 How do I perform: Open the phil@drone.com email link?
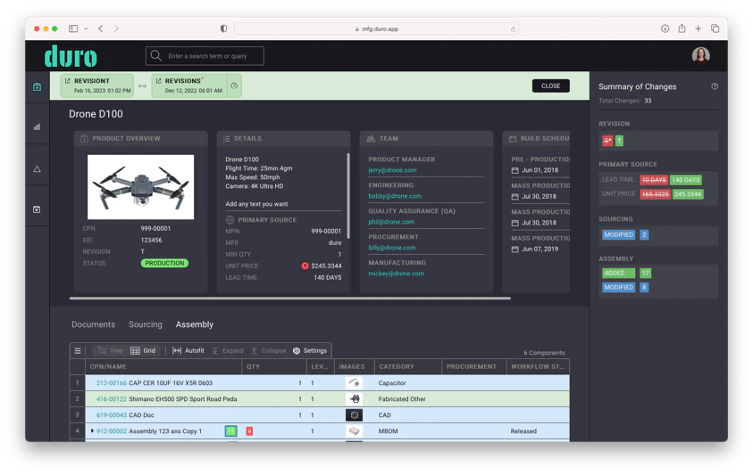tap(391, 222)
